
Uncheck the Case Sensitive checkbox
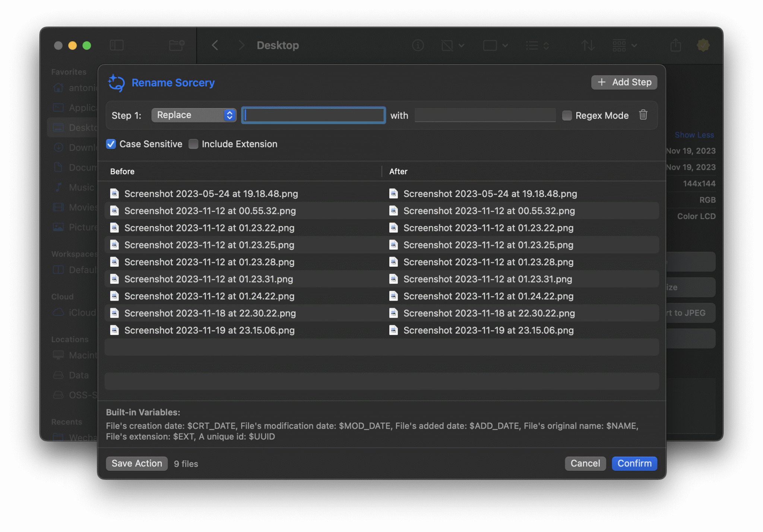pyautogui.click(x=111, y=144)
